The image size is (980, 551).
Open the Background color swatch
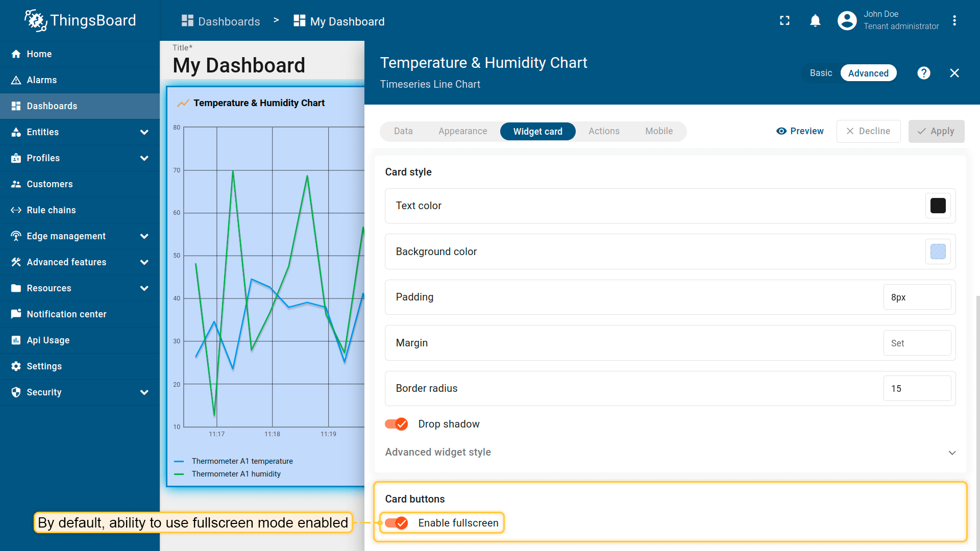pyautogui.click(x=938, y=252)
